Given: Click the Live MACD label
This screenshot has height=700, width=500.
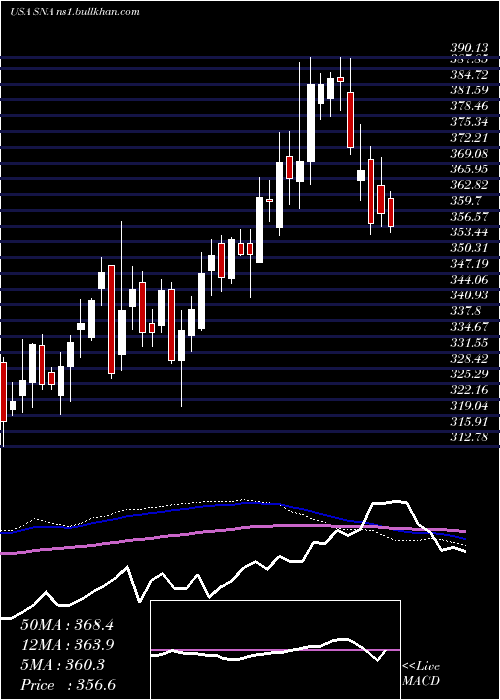Looking at the screenshot, I should coord(421,674).
